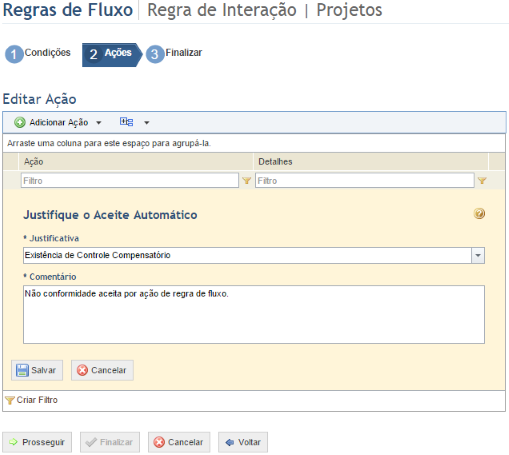Viewport: 509px width, 455px height.
Task: Open the Justificativa combo box arrow
Action: tap(478, 255)
